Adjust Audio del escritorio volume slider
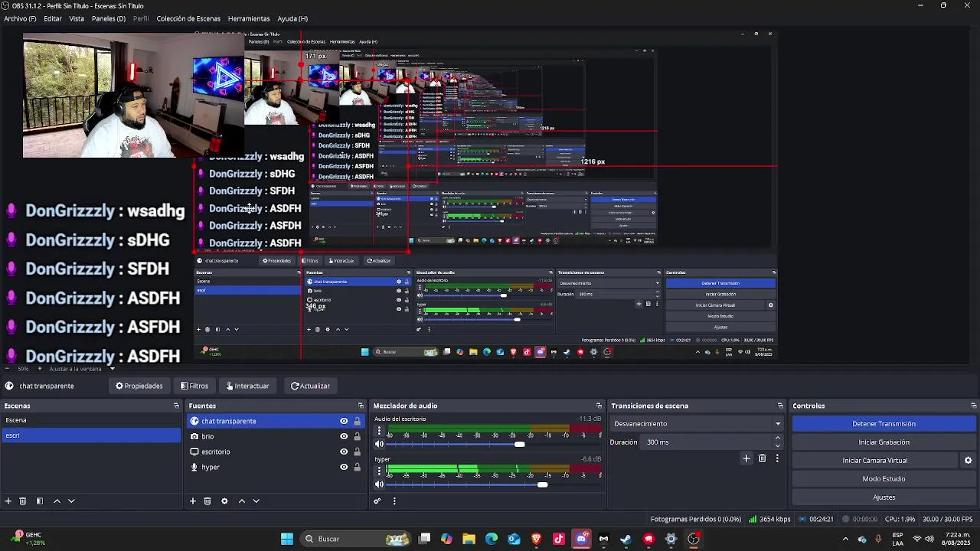Image resolution: width=980 pixels, height=551 pixels. tap(520, 444)
